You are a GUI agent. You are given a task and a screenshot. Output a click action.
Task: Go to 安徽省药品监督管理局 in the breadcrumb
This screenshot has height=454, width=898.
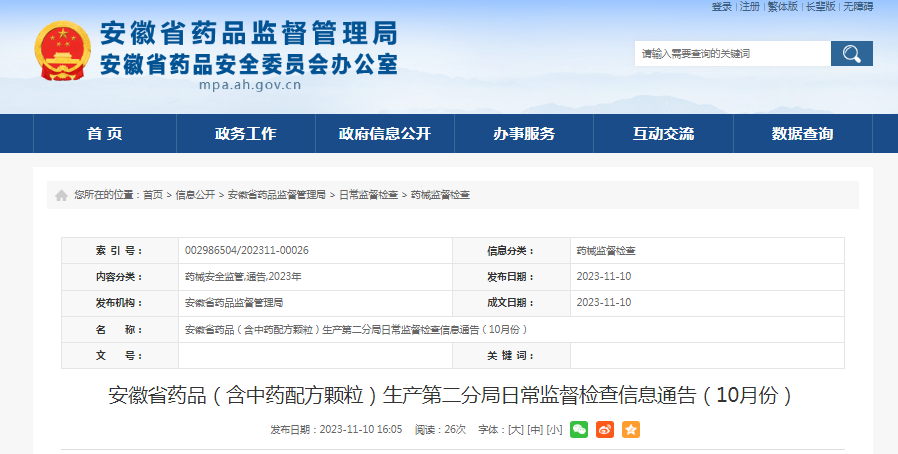[x=277, y=195]
